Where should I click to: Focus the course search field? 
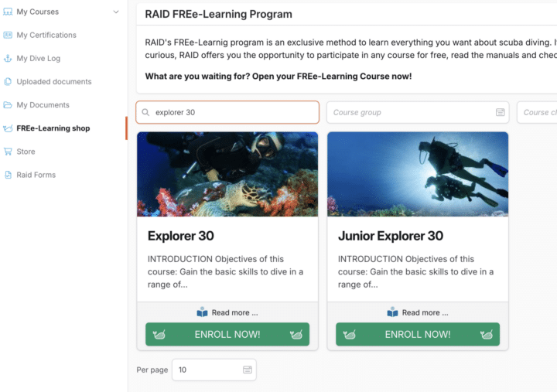pyautogui.click(x=232, y=112)
